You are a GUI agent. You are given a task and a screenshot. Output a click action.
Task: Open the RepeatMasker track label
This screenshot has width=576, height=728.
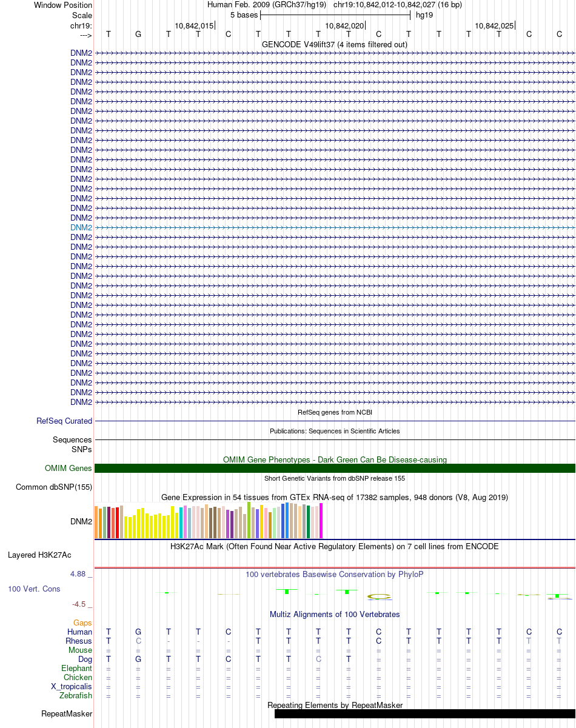click(67, 714)
